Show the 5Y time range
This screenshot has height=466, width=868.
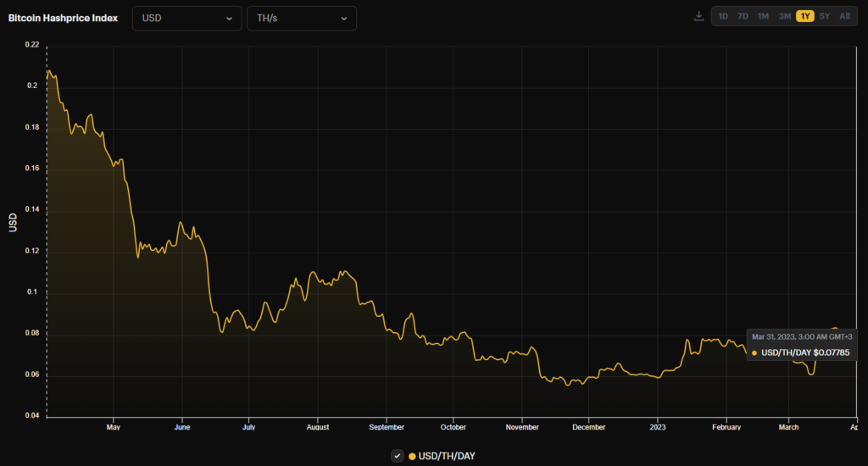(825, 16)
